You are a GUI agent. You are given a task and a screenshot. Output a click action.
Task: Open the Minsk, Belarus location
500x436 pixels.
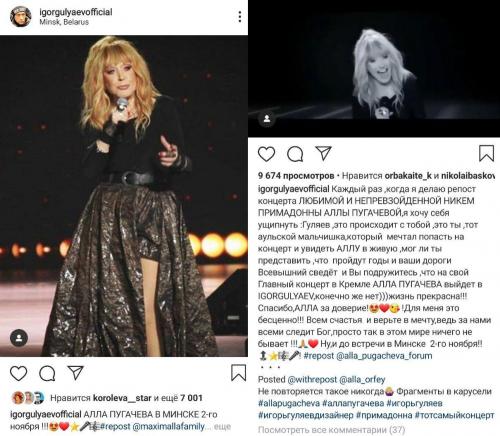click(x=64, y=22)
